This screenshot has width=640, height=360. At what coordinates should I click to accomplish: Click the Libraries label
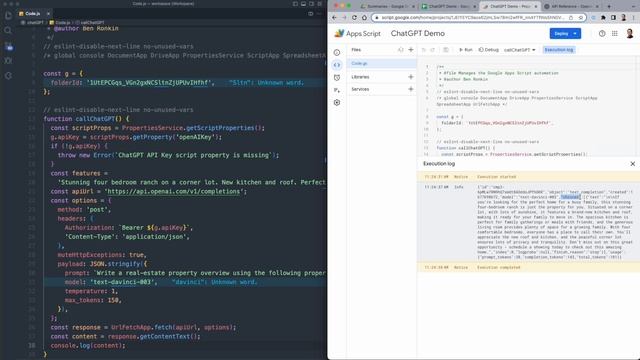click(x=360, y=77)
